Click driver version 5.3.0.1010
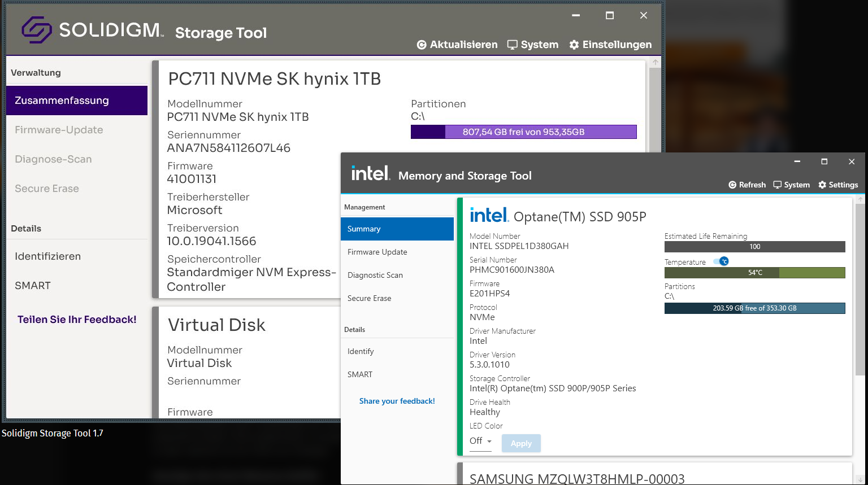The width and height of the screenshot is (868, 485). coord(489,365)
